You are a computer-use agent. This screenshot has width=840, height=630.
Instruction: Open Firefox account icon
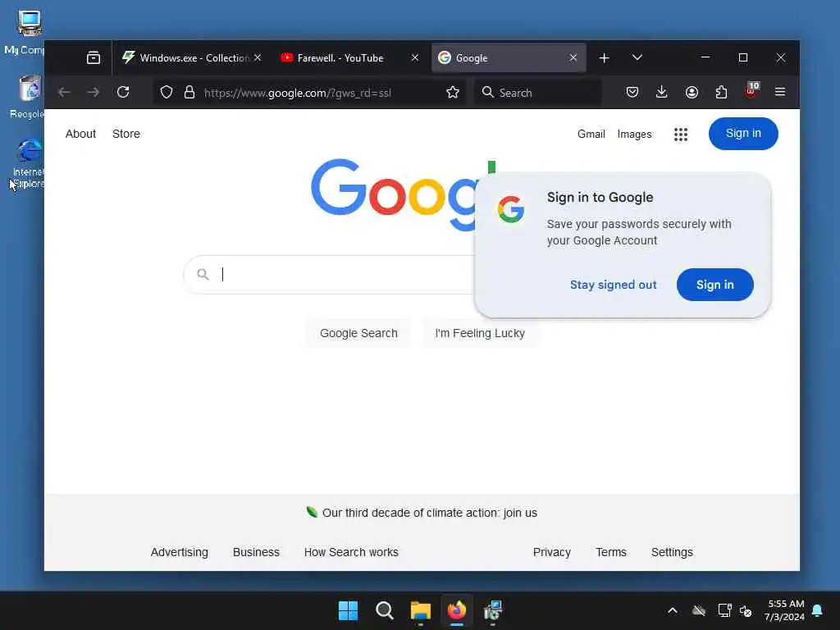[x=692, y=92]
